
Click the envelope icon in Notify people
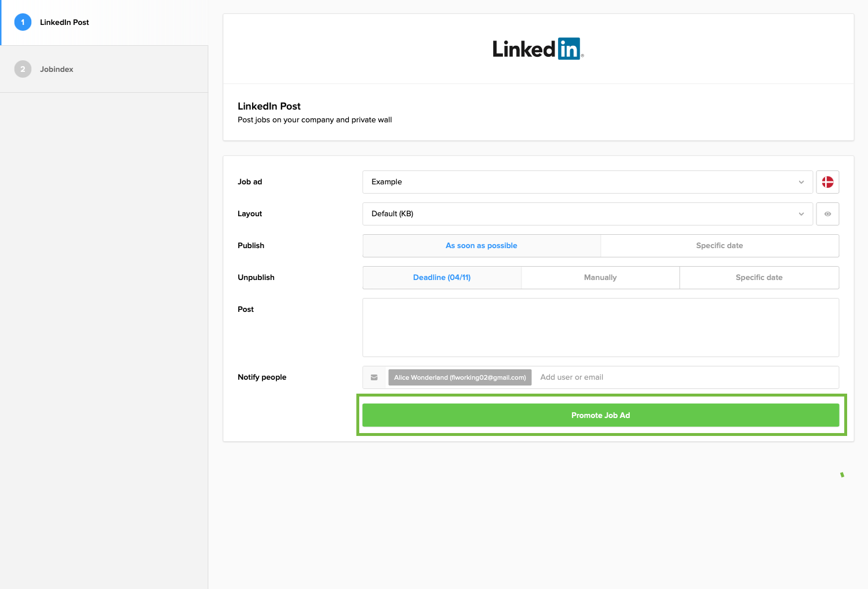point(374,377)
